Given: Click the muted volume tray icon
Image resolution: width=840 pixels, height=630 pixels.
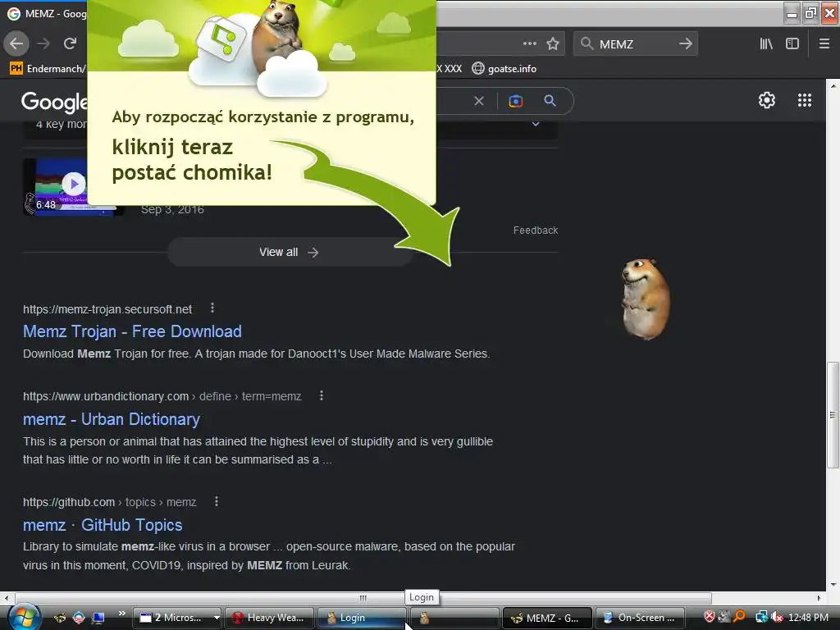Looking at the screenshot, I should tap(777, 617).
